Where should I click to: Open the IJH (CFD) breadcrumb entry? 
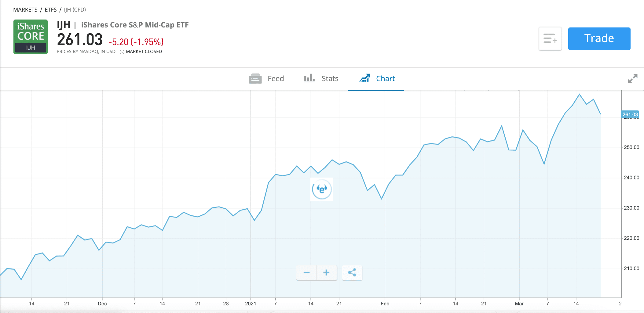point(74,9)
